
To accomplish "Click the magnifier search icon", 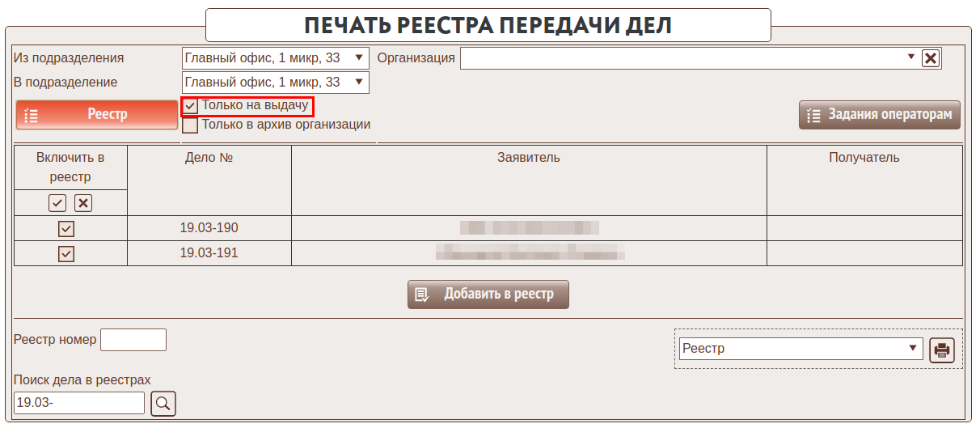I will click(163, 403).
